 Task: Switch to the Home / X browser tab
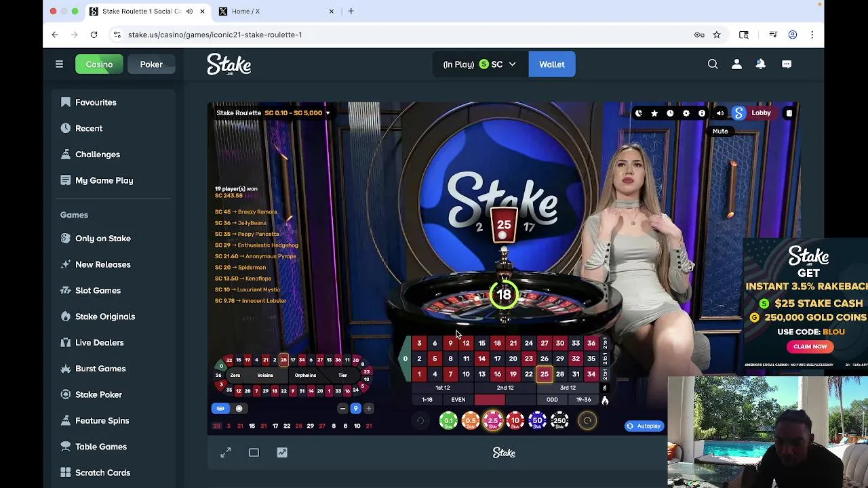point(277,12)
